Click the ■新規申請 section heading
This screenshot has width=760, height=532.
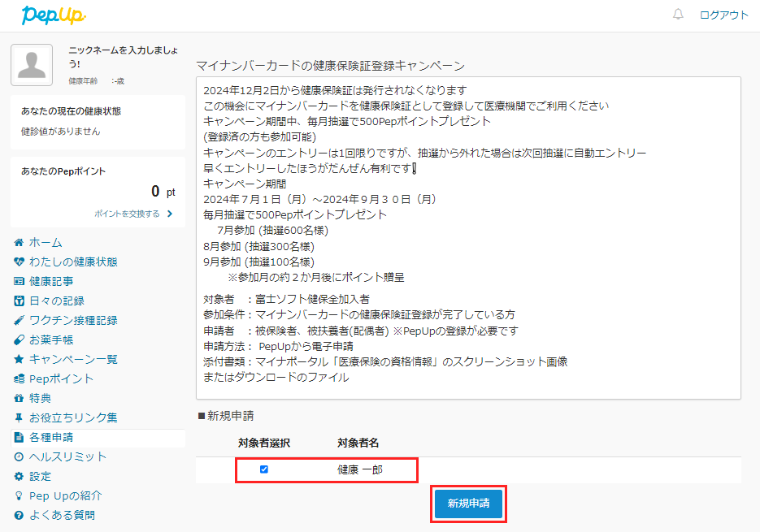(x=226, y=416)
